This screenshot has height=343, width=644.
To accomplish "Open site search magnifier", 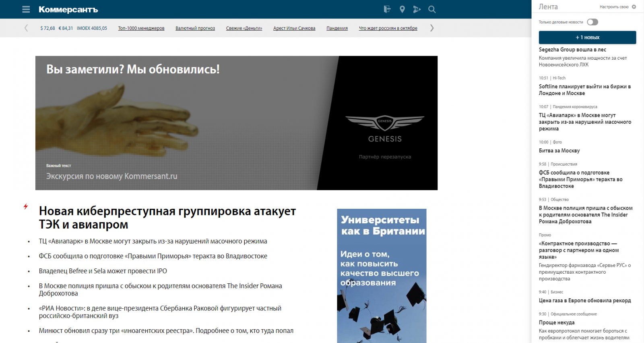I will point(432,9).
